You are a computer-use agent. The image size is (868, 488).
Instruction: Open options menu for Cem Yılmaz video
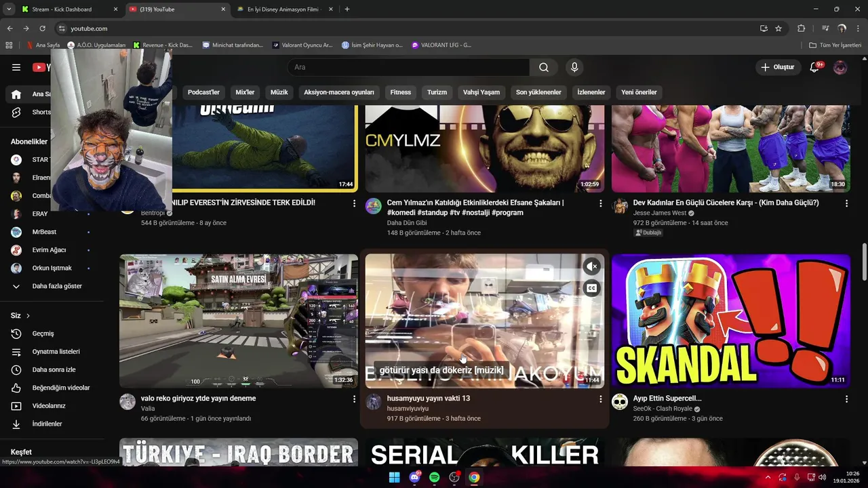coord(600,203)
